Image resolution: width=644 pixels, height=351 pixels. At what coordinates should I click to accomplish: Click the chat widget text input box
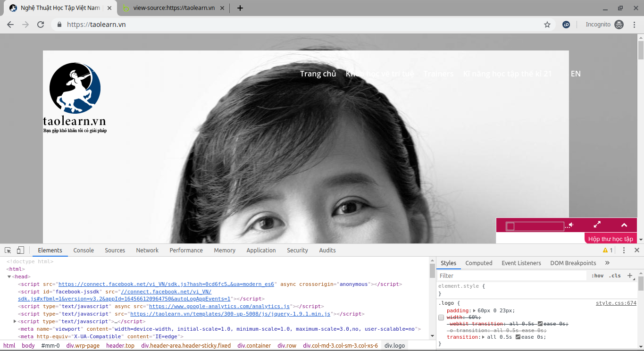click(x=535, y=226)
